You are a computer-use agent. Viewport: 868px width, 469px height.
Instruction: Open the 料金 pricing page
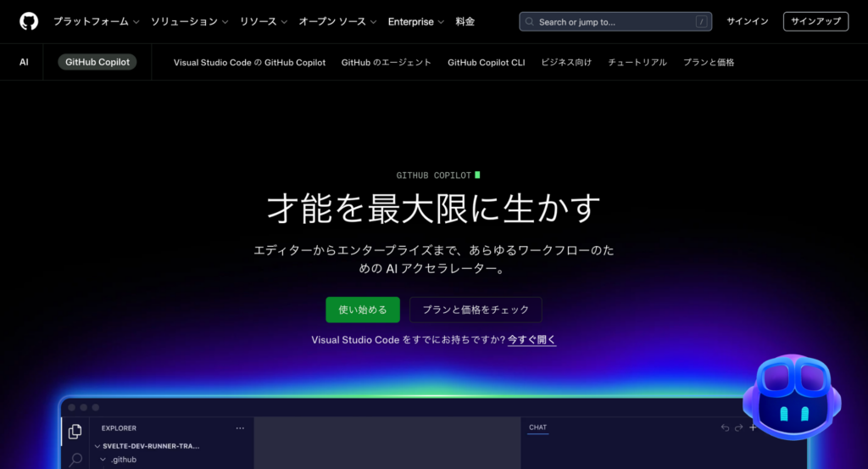point(465,21)
